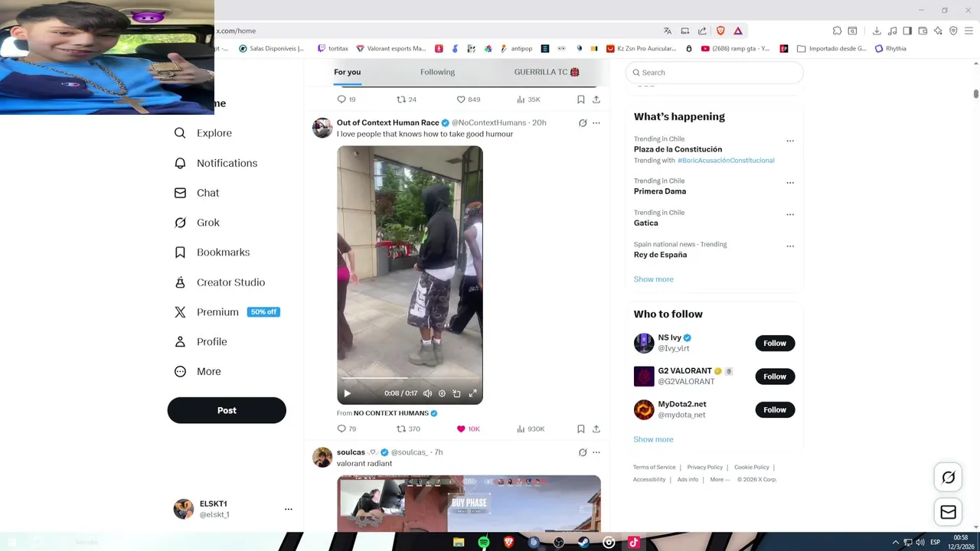Go to Profile in the sidebar
This screenshot has width=980, height=551.
[x=200, y=342]
